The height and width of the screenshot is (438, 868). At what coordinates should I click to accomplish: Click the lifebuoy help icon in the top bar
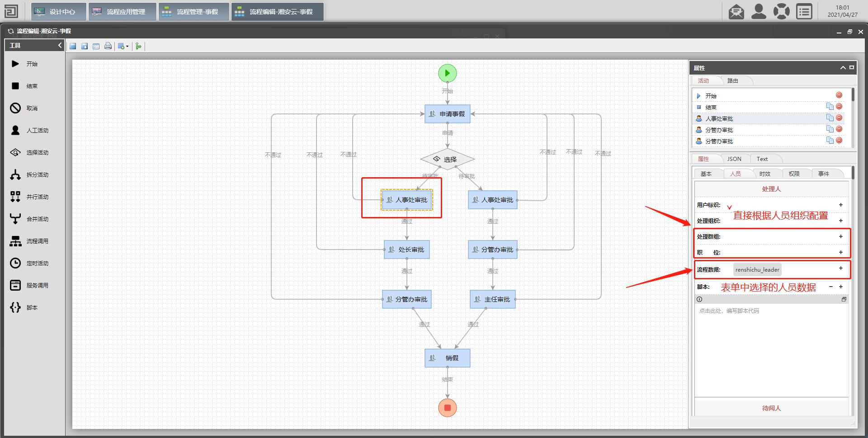781,11
